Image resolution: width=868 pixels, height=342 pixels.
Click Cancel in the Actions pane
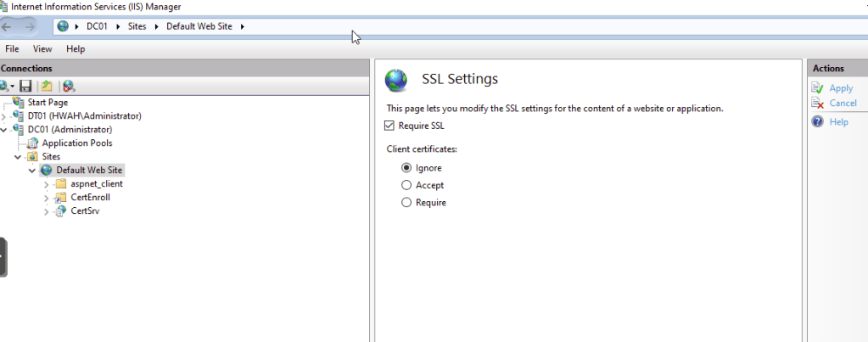(843, 104)
